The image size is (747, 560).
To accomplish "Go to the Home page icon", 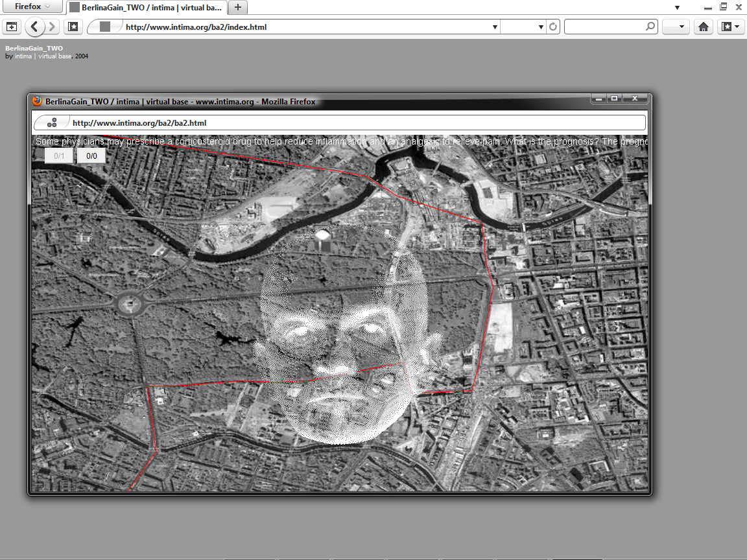I will [x=703, y=27].
